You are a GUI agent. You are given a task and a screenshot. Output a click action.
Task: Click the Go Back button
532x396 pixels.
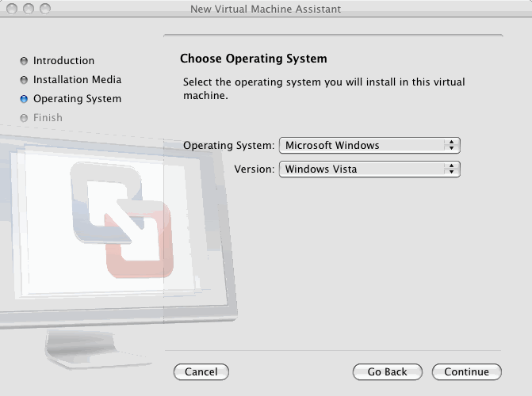(x=388, y=372)
